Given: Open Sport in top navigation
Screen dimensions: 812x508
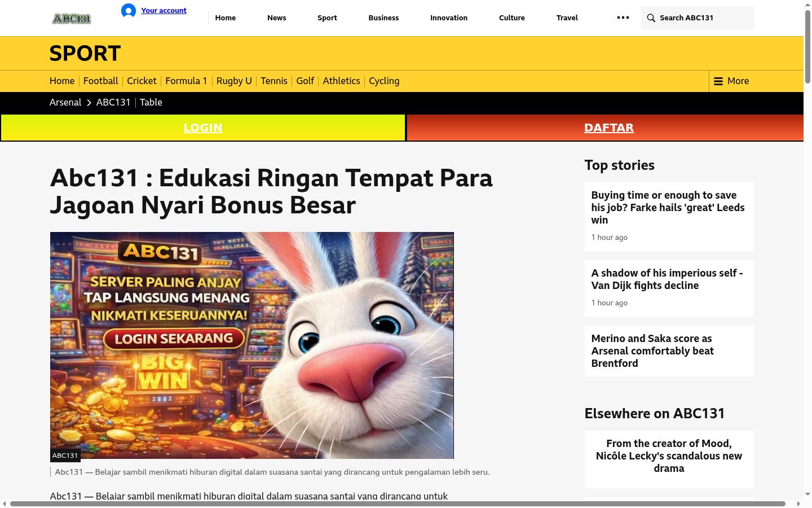Looking at the screenshot, I should (x=327, y=18).
